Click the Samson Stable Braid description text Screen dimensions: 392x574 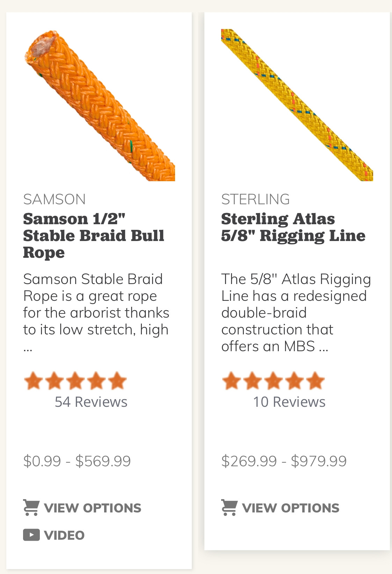96,304
